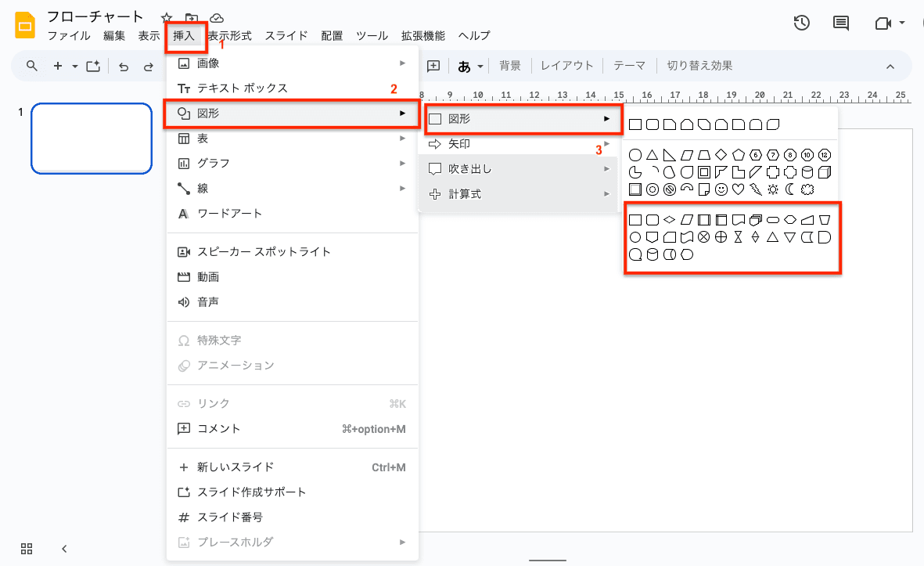Image resolution: width=924 pixels, height=566 pixels.
Task: Select slide 1 thumbnail
Action: point(92,138)
